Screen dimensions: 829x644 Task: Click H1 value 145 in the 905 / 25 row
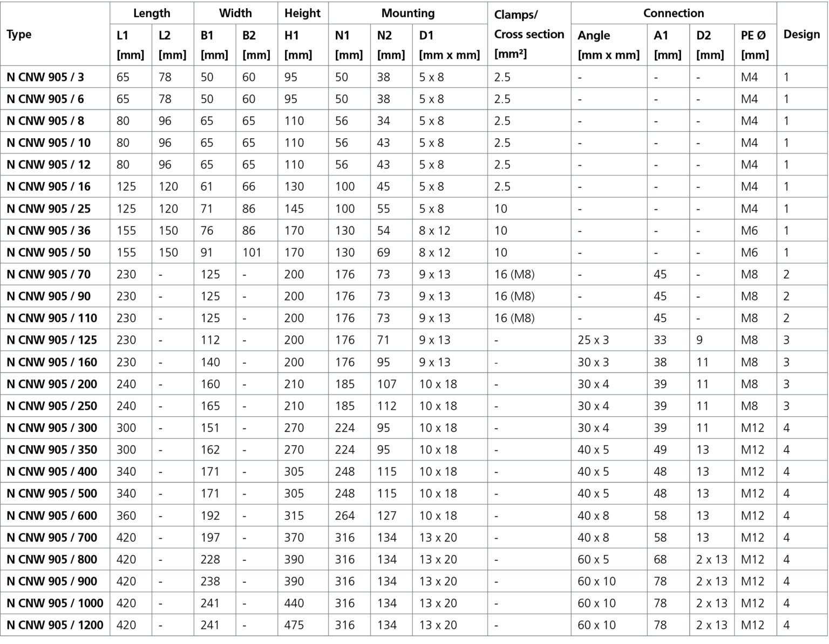click(x=294, y=209)
